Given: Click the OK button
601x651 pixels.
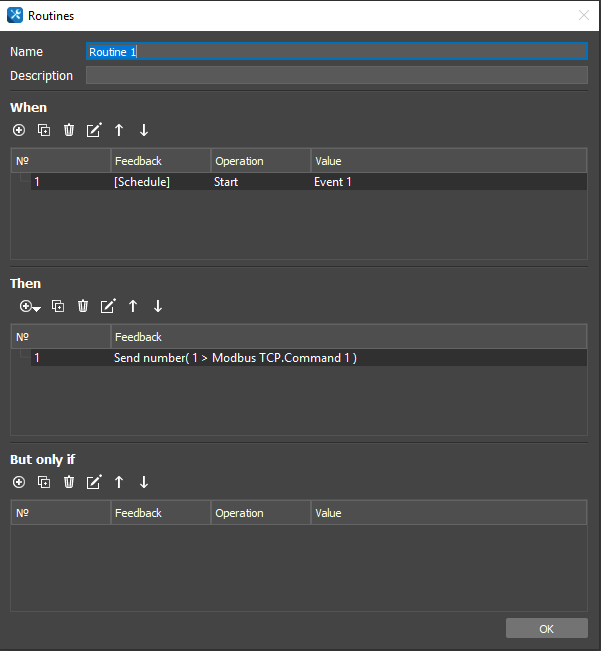Looking at the screenshot, I should coord(546,629).
